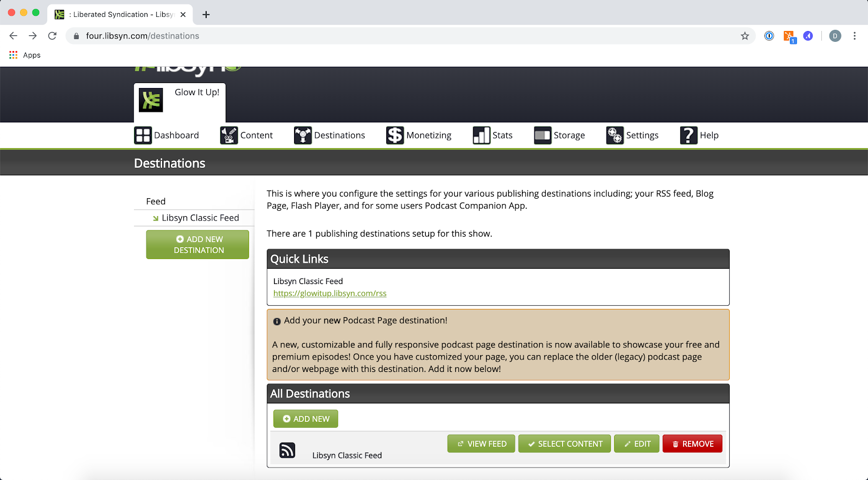Open the orange extension with the badge
The width and height of the screenshot is (868, 480).
coord(789,37)
